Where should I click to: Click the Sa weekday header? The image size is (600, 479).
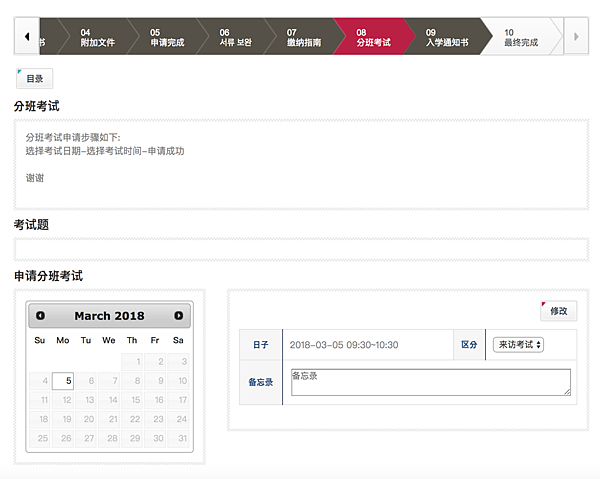(178, 340)
